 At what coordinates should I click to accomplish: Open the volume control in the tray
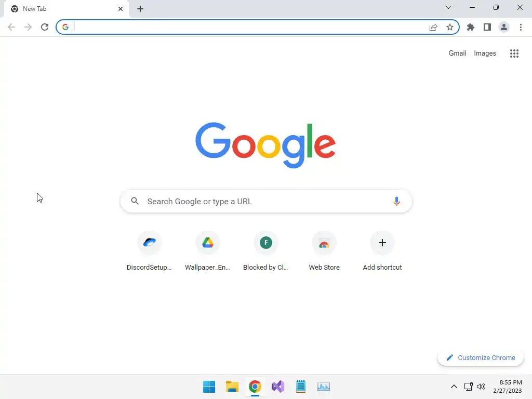pyautogui.click(x=481, y=387)
